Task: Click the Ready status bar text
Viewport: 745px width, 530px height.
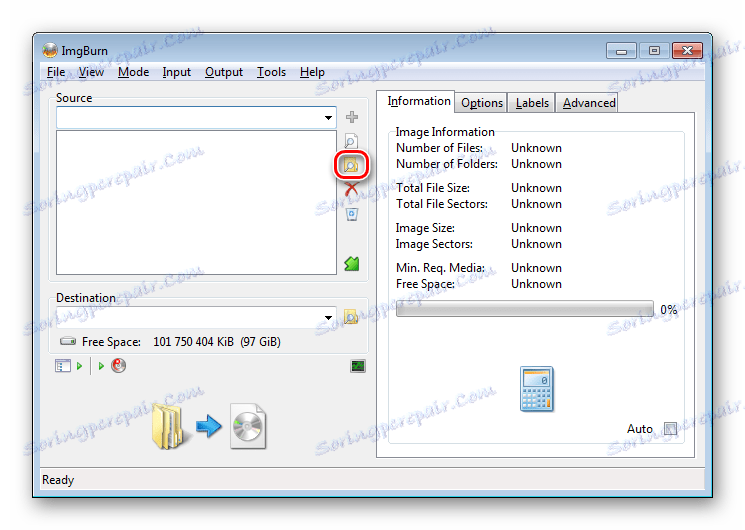Action: (x=58, y=480)
